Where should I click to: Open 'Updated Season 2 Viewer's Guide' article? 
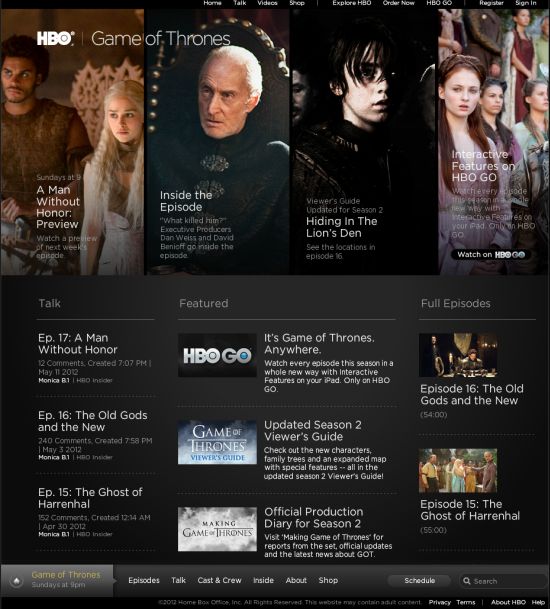(x=313, y=431)
